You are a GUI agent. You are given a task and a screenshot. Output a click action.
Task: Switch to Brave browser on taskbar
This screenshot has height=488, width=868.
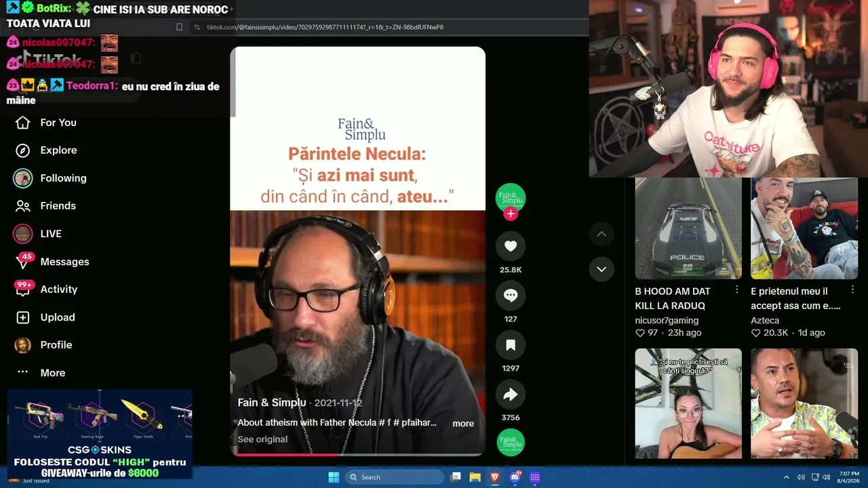click(x=495, y=477)
